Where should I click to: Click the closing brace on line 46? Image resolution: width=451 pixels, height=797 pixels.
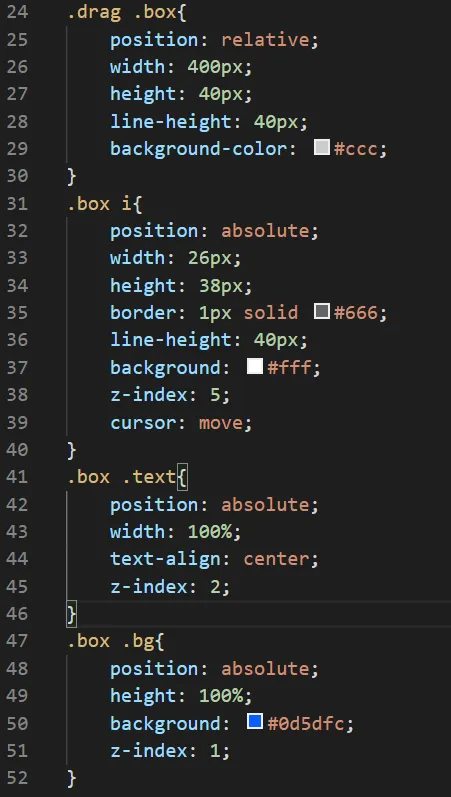click(x=72, y=615)
